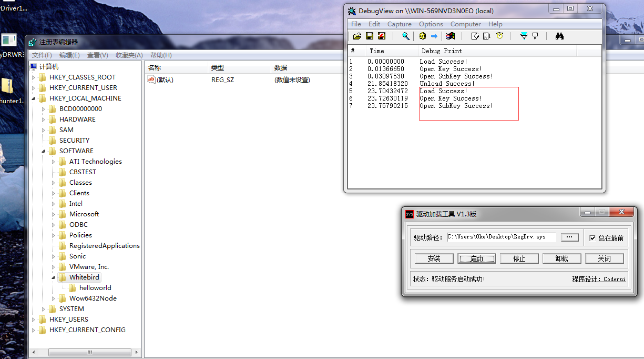Save the DebugView log with floppy icon
644x359 pixels.
[x=370, y=36]
